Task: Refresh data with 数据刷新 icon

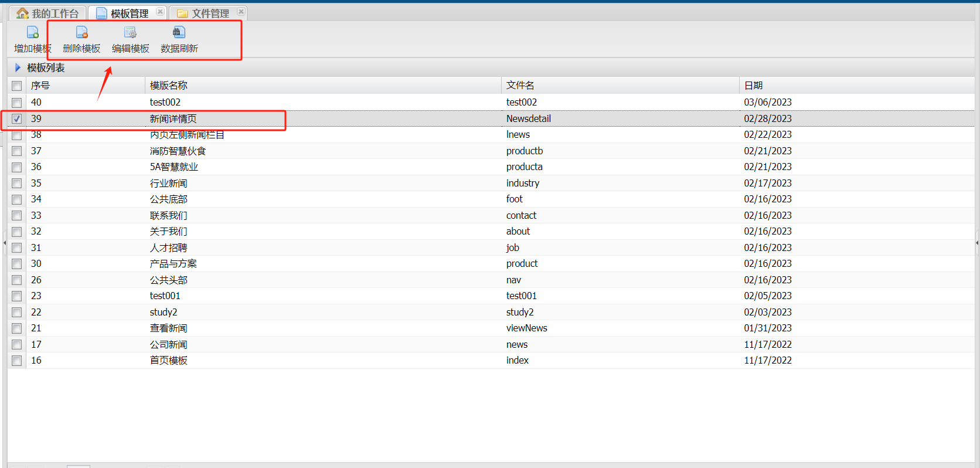Action: click(179, 32)
